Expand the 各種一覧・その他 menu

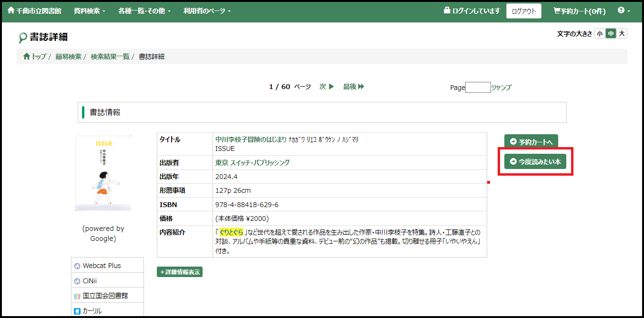pyautogui.click(x=144, y=10)
